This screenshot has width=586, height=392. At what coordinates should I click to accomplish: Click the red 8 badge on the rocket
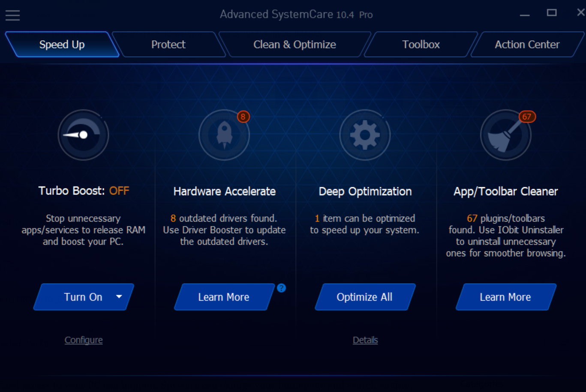tap(243, 117)
